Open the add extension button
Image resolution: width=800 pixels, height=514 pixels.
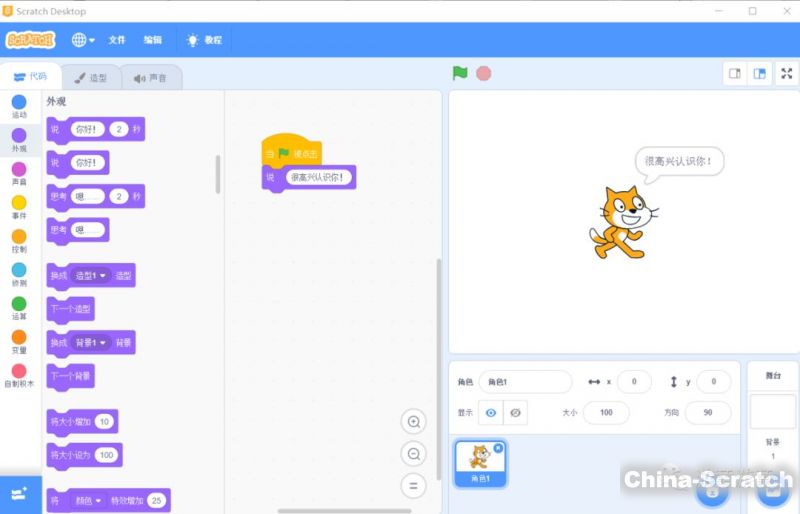pos(19,494)
